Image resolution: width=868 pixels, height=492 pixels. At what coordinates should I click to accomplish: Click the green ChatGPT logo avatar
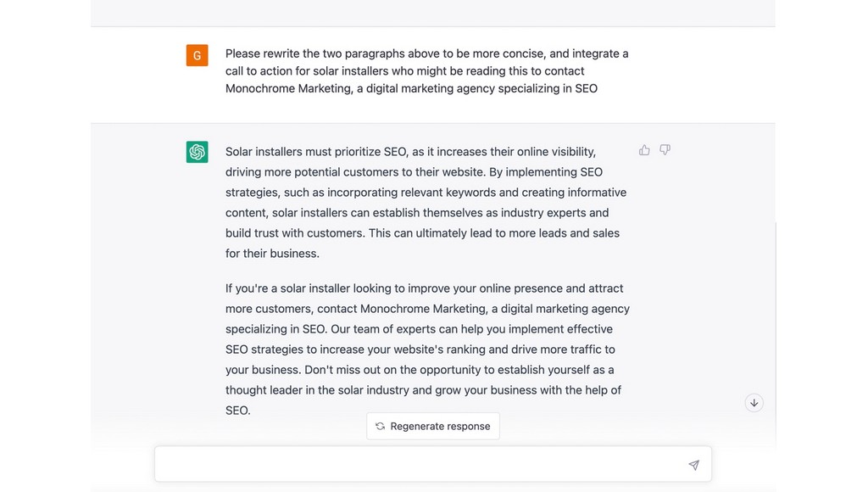(197, 152)
